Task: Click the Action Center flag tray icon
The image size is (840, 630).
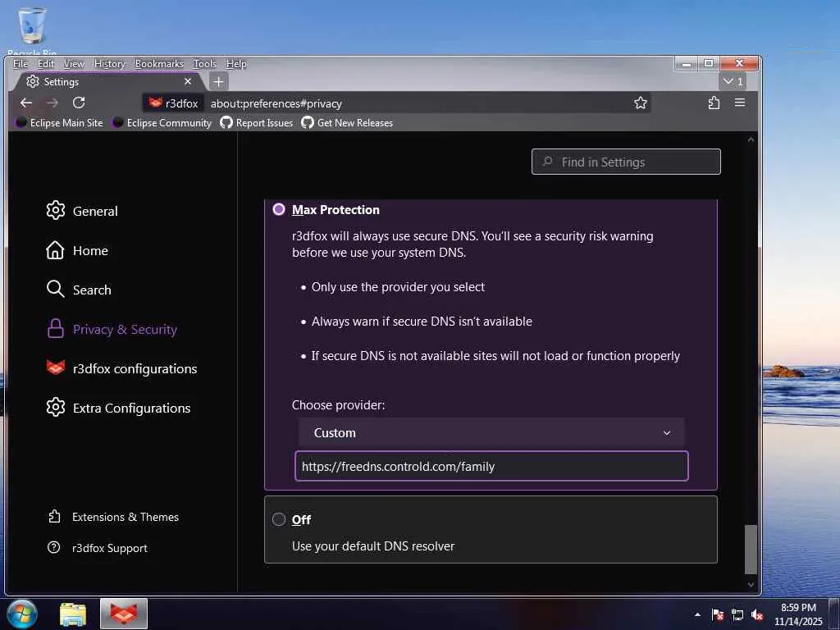Action: (717, 614)
